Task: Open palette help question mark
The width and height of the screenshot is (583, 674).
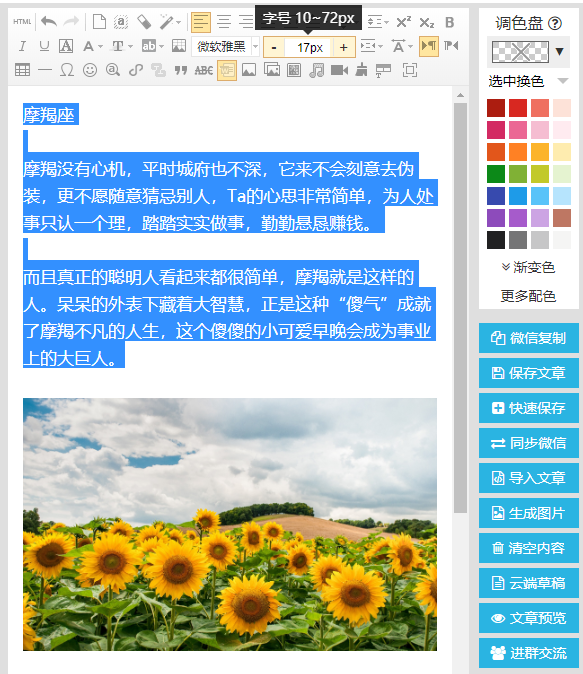Action: point(555,23)
